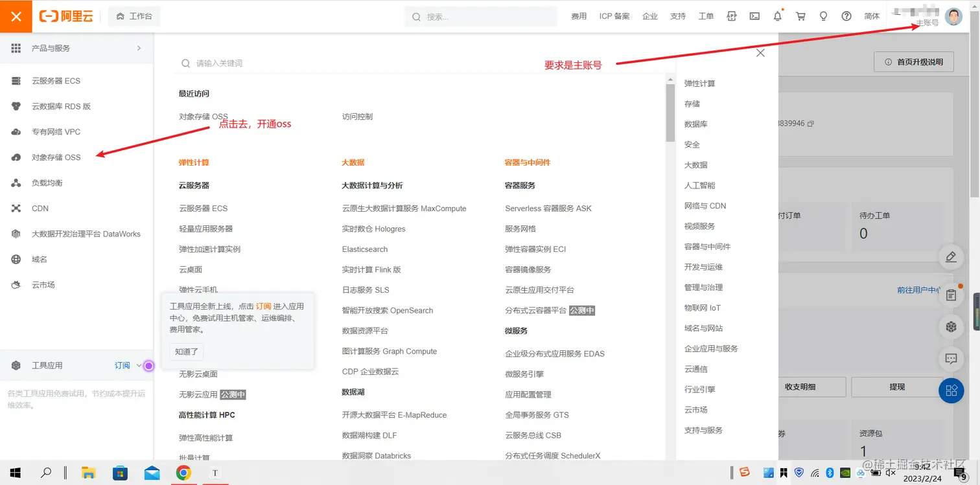Open Chrome from the taskbar
The width and height of the screenshot is (980, 485).
coord(183,473)
